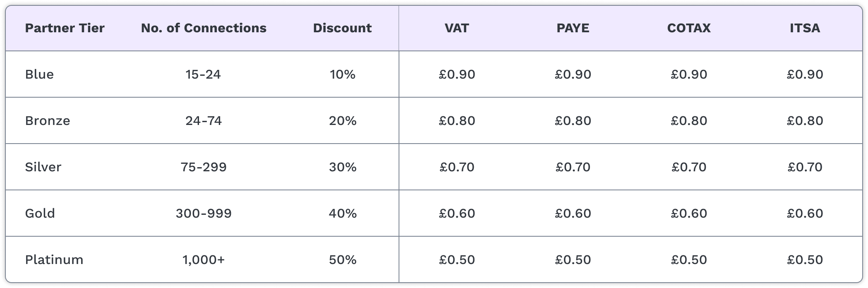
Task: Click the 20% discount value
Action: click(343, 121)
